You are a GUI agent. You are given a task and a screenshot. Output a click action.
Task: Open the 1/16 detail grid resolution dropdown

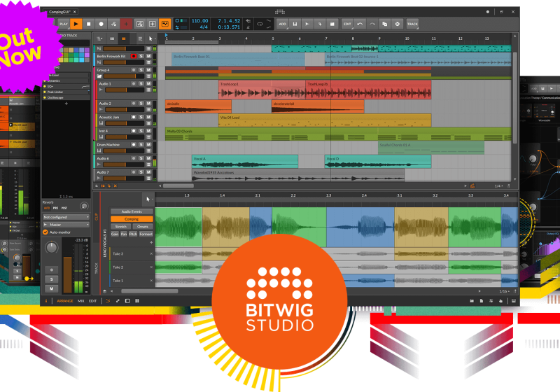(504, 291)
